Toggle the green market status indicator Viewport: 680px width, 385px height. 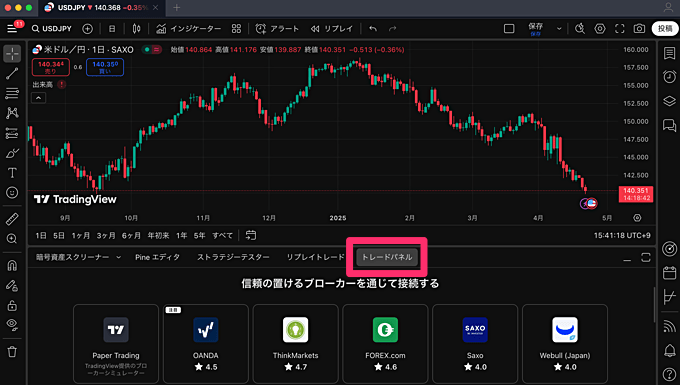pyautogui.click(x=147, y=50)
